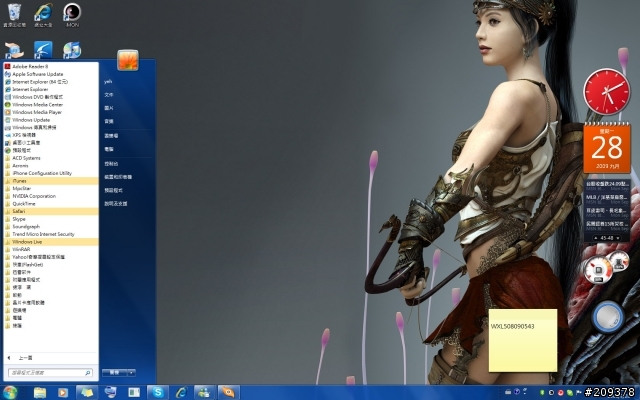Click the user account picture
The height and width of the screenshot is (400, 640).
[128, 60]
